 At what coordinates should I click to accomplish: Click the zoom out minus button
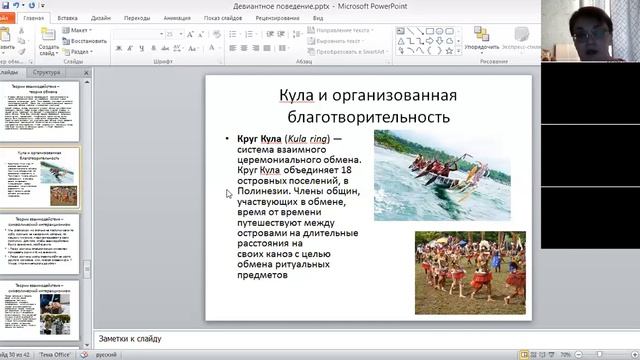[x=578, y=355]
